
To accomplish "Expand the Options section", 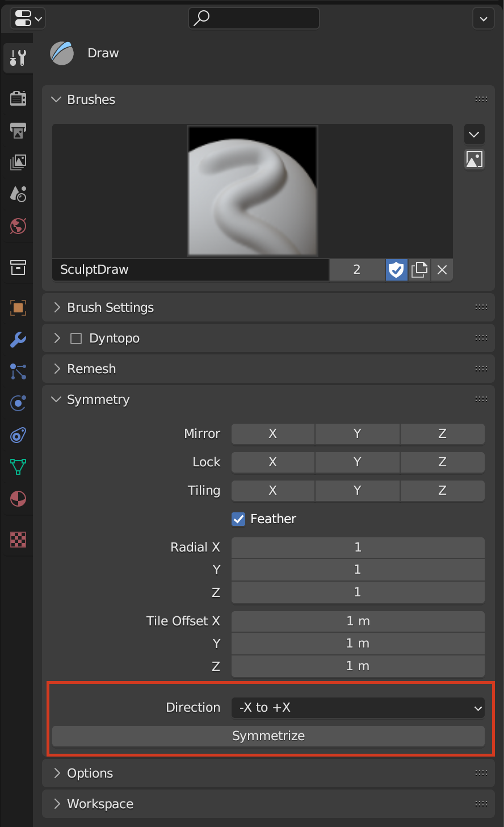I will coord(89,773).
